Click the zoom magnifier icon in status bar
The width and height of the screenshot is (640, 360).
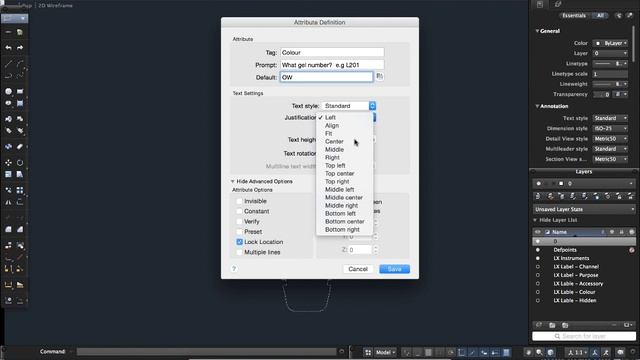tap(539, 352)
